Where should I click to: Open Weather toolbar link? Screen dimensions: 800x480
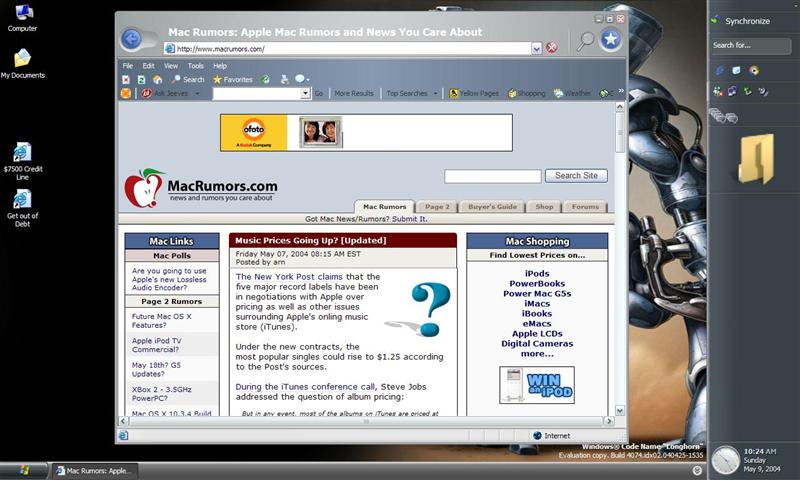coord(571,93)
